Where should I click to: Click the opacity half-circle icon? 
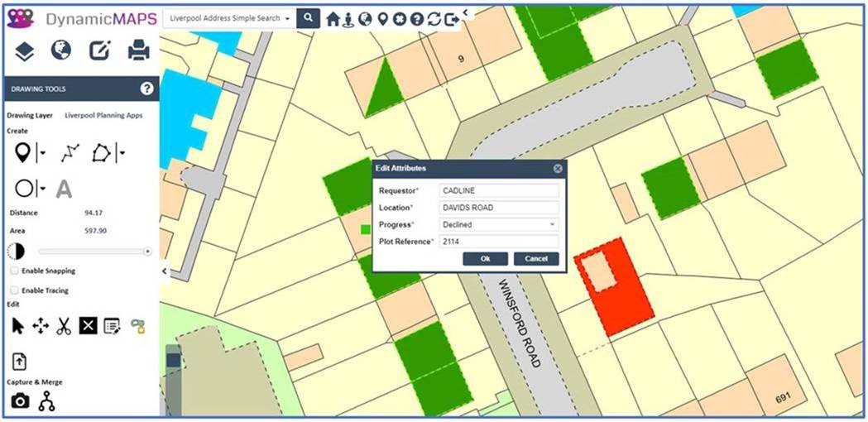tap(16, 252)
